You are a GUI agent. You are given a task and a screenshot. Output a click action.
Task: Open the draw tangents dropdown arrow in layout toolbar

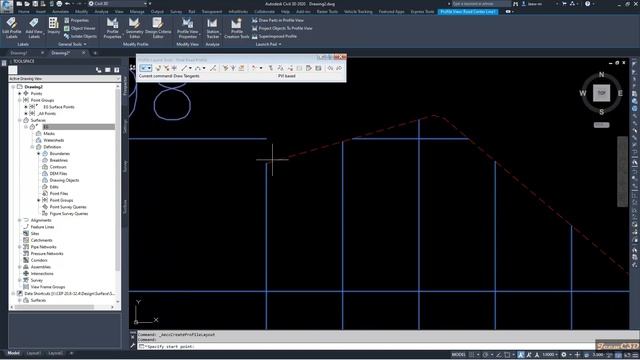(x=150, y=68)
